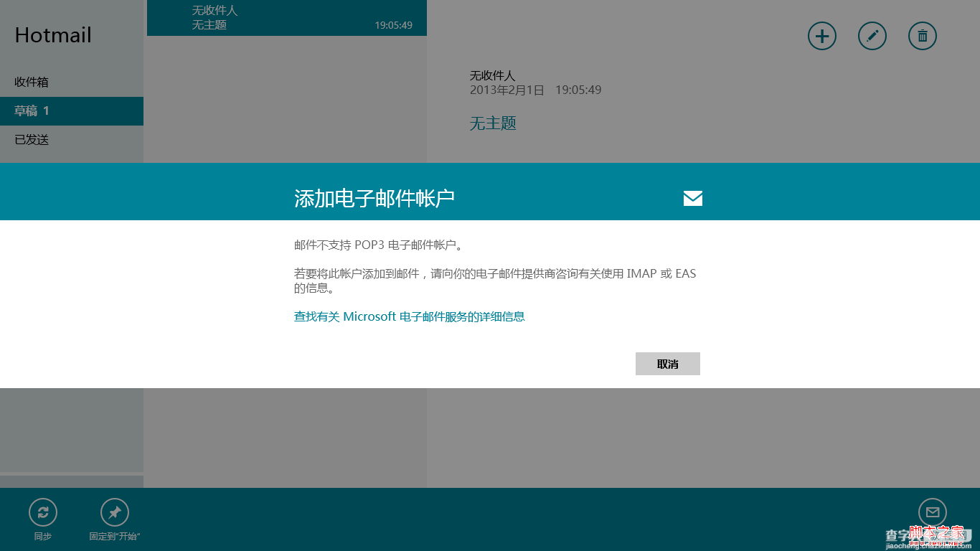Click the envelope icon in dialog header

(693, 199)
